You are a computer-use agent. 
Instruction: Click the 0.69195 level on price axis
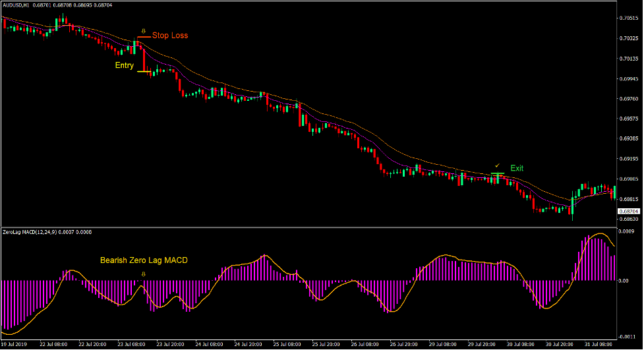[629, 159]
